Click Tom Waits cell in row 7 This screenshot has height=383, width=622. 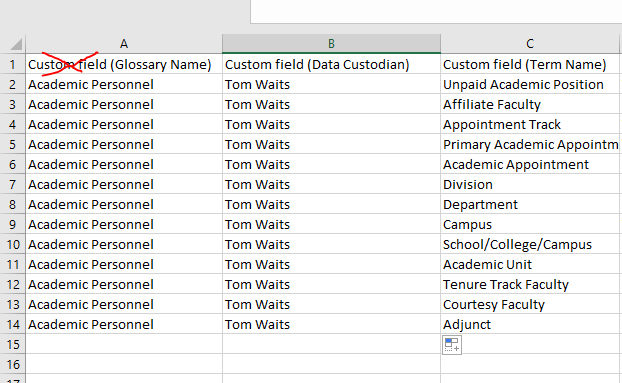(332, 184)
